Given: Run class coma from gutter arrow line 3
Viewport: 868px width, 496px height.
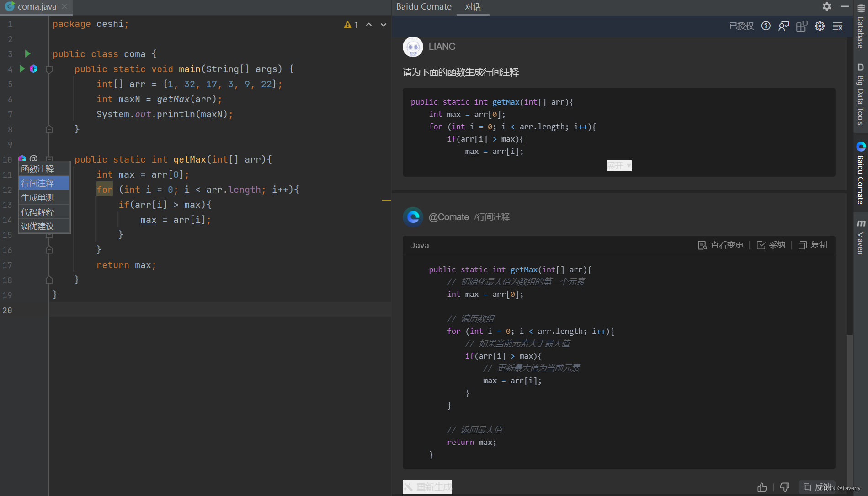Looking at the screenshot, I should 27,53.
